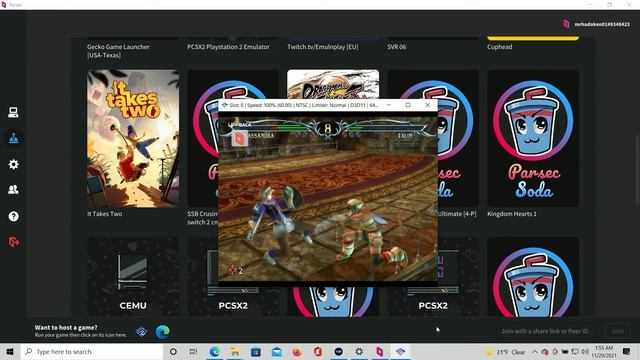Click the red Log out icon
The image size is (640, 360).
point(13,242)
